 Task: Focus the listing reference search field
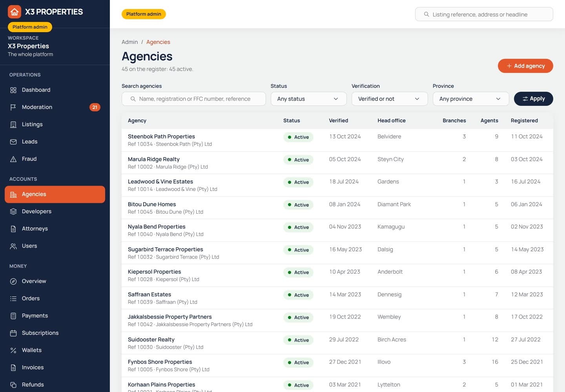[x=484, y=15]
